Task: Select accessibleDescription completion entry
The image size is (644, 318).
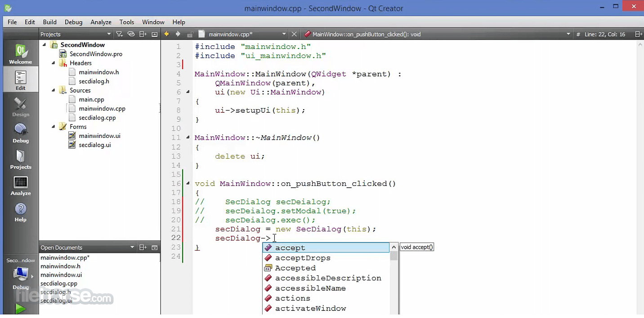Action: 326,278
